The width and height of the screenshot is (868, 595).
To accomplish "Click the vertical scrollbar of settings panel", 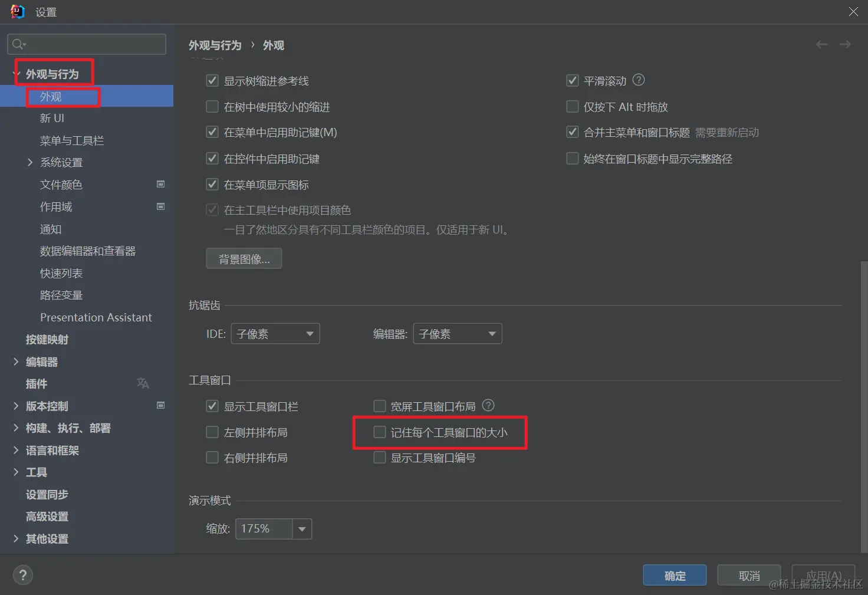I will pos(864,407).
